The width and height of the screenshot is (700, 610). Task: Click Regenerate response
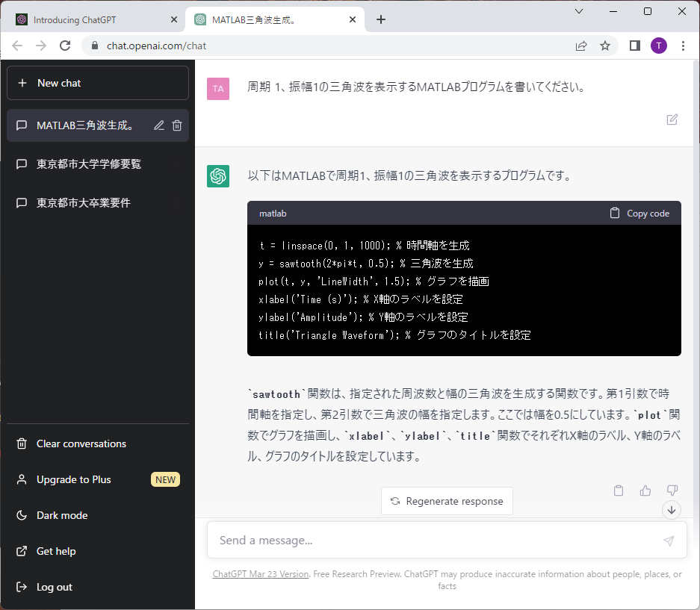click(x=447, y=501)
